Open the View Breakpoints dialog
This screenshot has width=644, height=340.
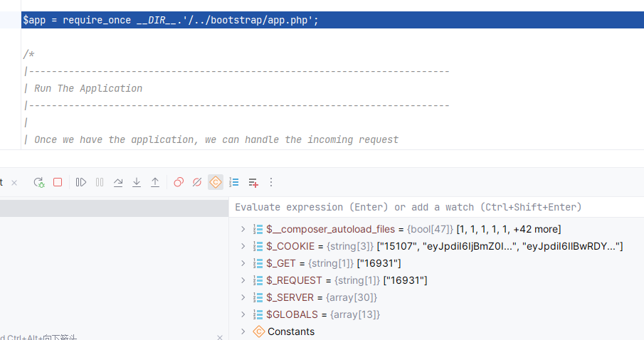[179, 183]
